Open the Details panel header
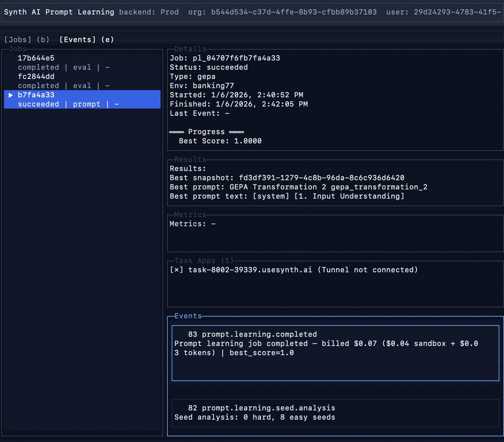This screenshot has height=442, width=504. tap(190, 49)
